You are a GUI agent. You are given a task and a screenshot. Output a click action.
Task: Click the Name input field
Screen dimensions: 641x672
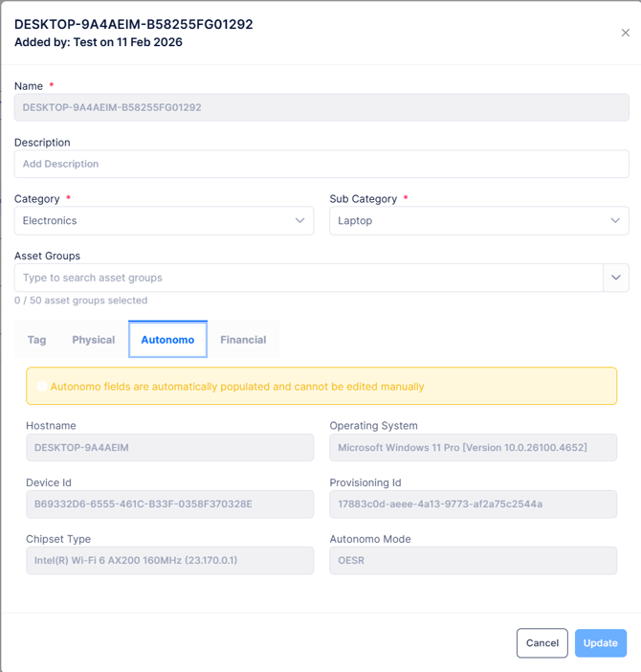[321, 107]
